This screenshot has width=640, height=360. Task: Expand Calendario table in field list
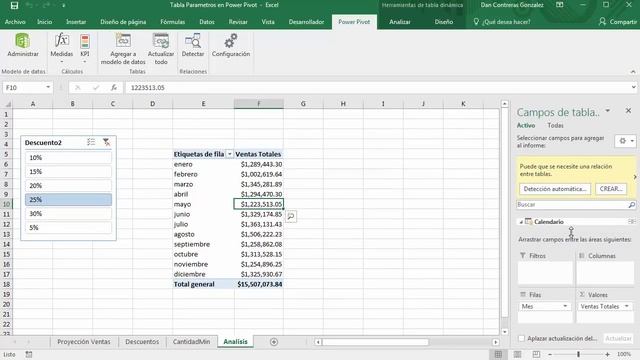(x=521, y=222)
